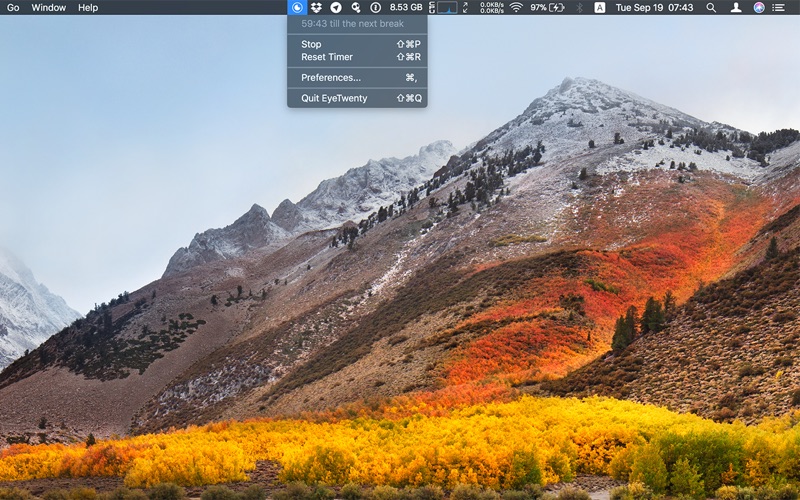Screen dimensions: 800x500
Task: Launch Siri from the menu bar
Action: tap(759, 7)
